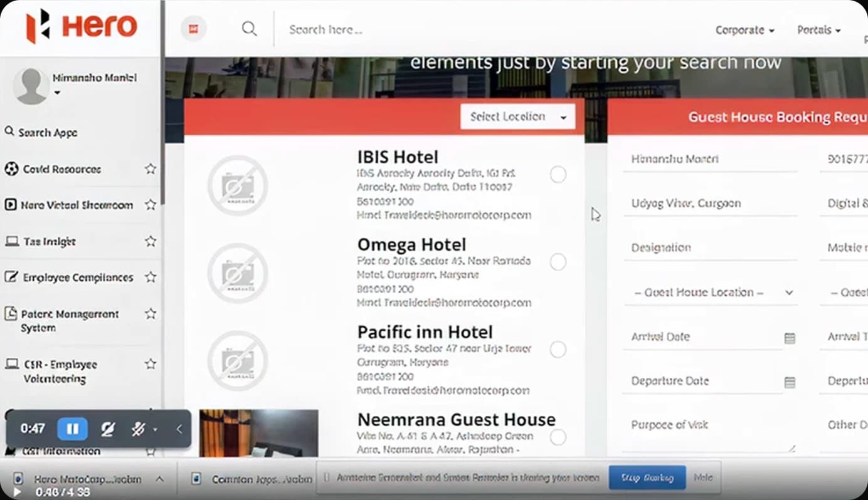Click the Covid Resources globe icon

pos(11,169)
